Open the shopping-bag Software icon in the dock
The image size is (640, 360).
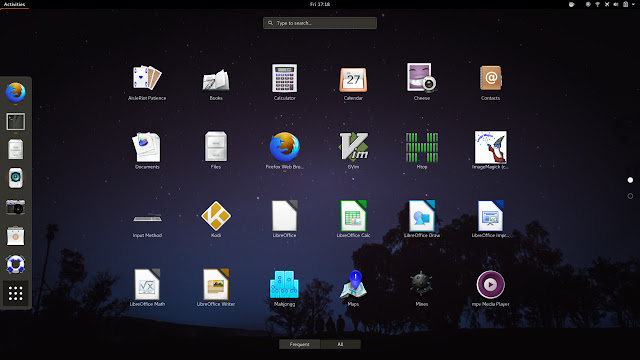coord(16,236)
